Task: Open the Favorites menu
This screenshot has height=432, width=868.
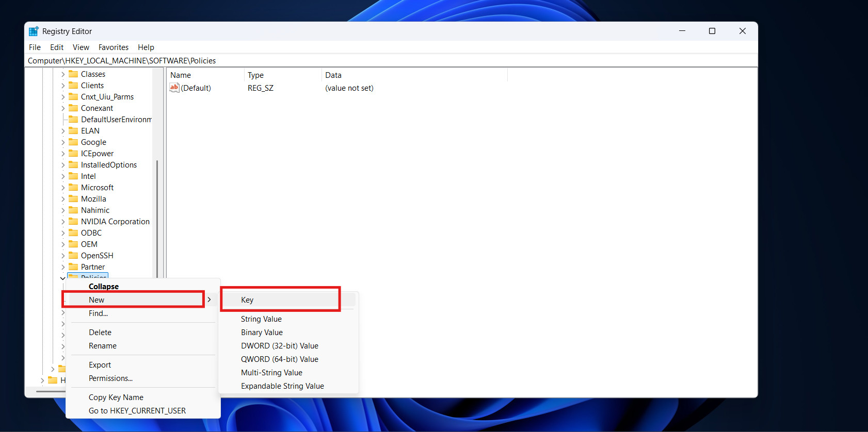Action: [x=114, y=47]
